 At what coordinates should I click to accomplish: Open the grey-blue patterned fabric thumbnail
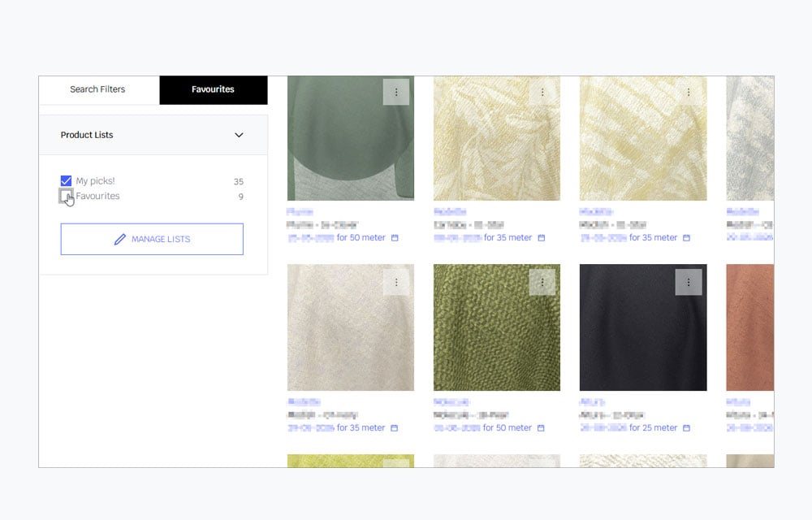[749, 138]
